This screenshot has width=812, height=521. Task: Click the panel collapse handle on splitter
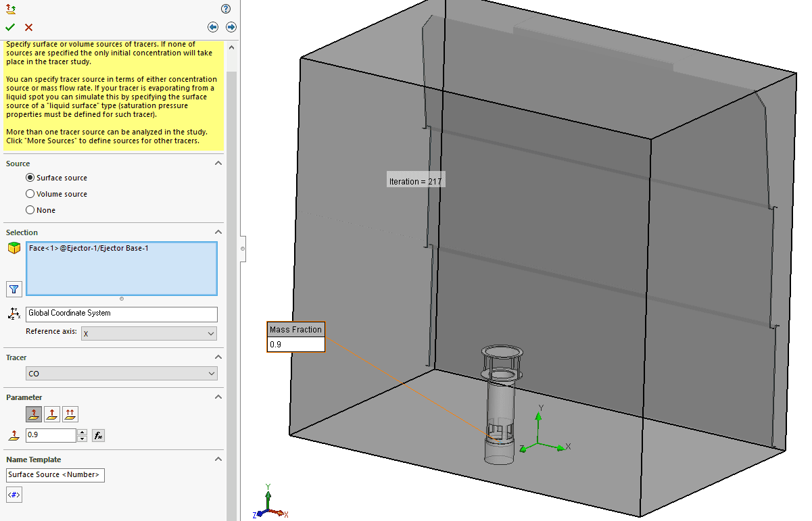pyautogui.click(x=243, y=249)
